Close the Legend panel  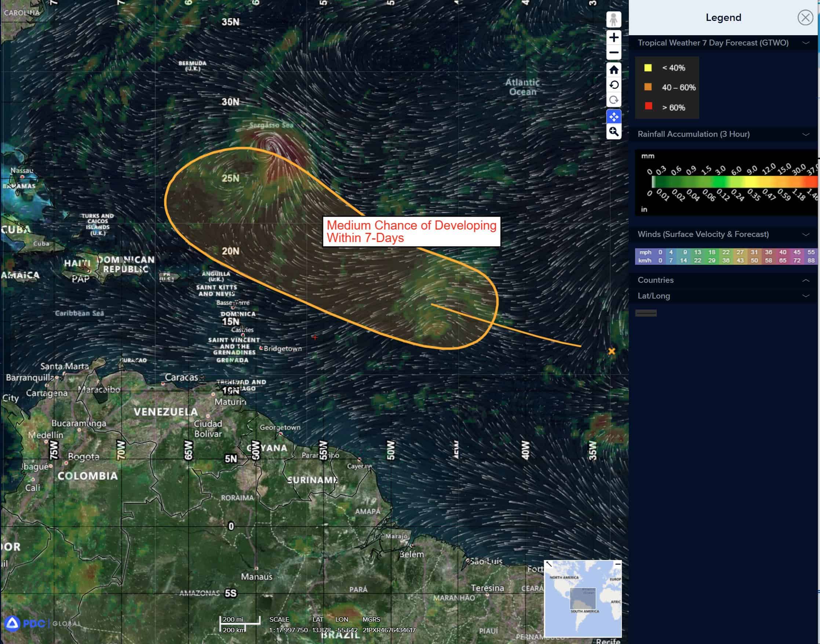[x=805, y=18]
